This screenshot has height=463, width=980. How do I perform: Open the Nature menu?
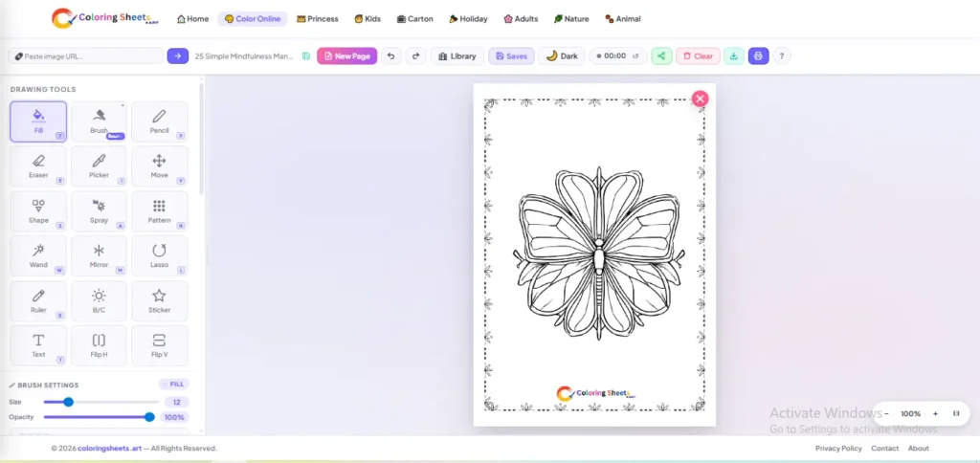click(x=571, y=19)
